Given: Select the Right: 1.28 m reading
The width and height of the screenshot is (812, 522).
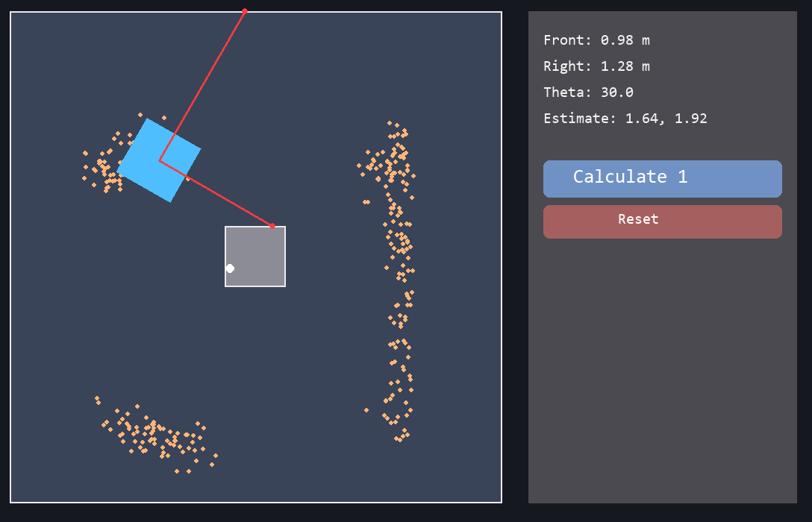Looking at the screenshot, I should (x=596, y=66).
